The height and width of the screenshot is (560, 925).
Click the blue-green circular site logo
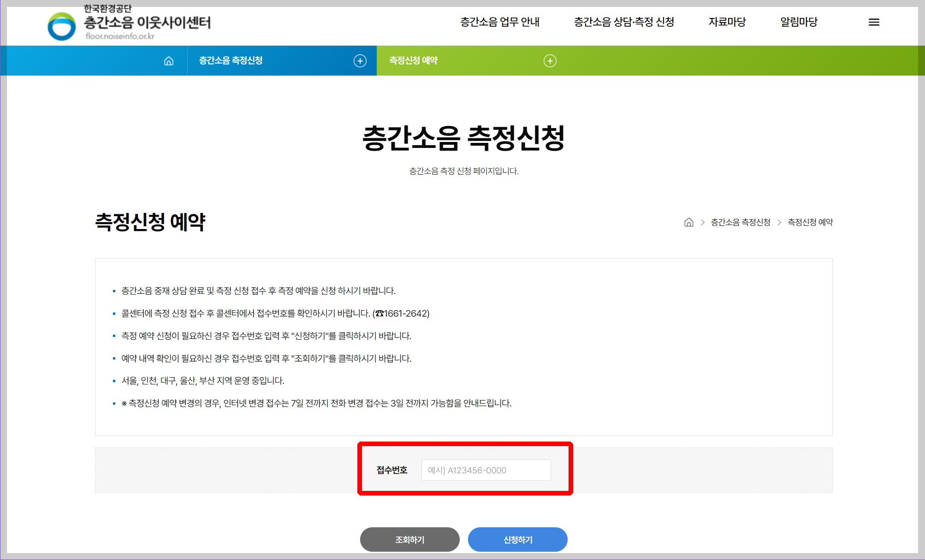[x=62, y=26]
